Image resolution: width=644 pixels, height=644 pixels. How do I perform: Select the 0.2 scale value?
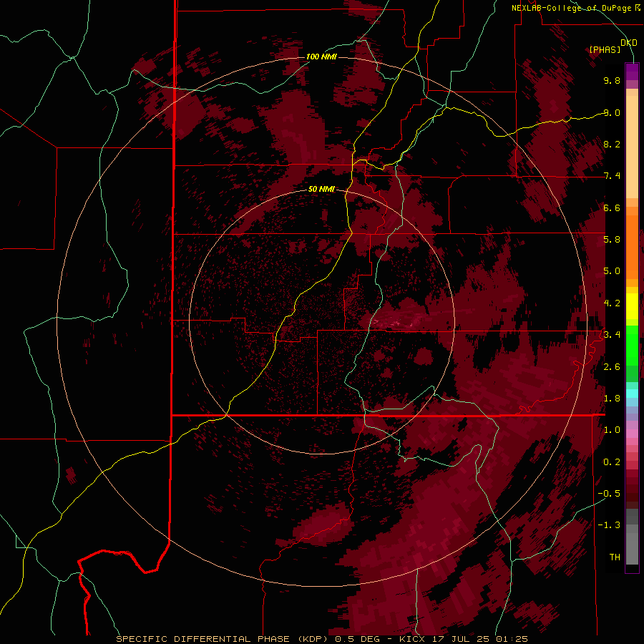[x=612, y=462]
